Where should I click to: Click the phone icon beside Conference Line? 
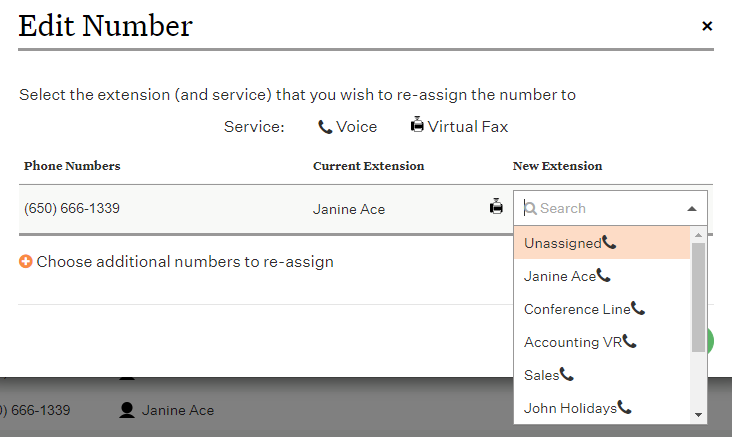[x=638, y=309]
